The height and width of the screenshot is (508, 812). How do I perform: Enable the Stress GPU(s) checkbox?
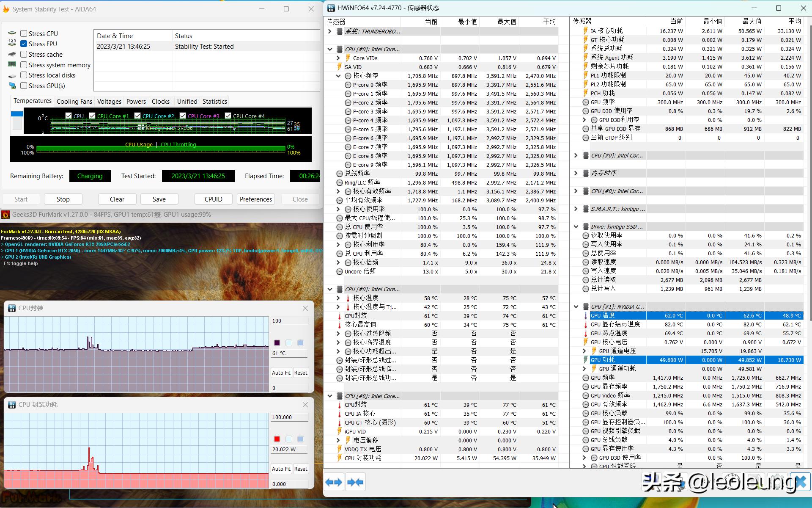(x=24, y=86)
